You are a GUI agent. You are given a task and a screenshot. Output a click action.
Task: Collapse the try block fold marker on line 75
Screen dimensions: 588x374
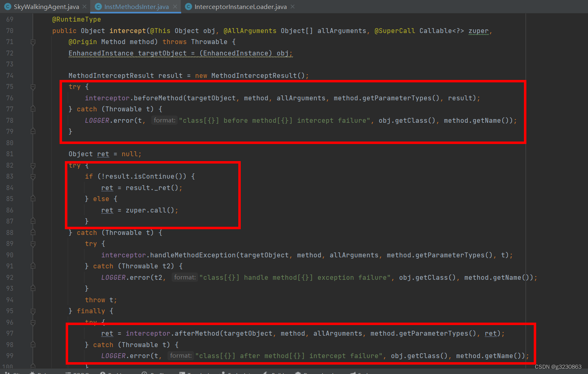click(33, 87)
